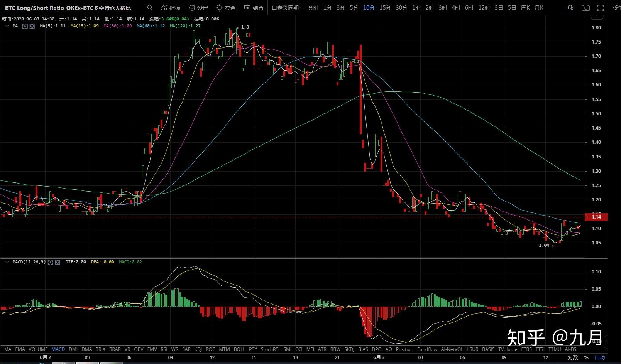Select the 月K monthly period
The width and height of the screenshot is (621, 364).
(539, 8)
